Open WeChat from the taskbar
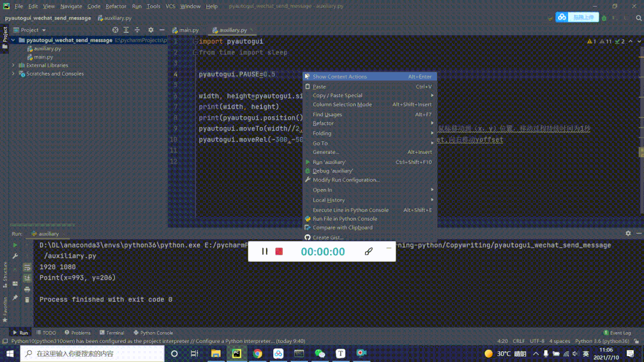 click(320, 353)
